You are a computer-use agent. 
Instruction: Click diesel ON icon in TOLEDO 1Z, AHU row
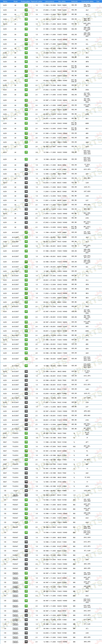pos(26,478)
